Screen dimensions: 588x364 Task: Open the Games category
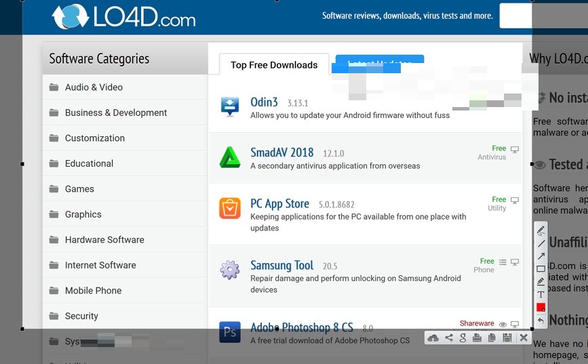pos(79,189)
